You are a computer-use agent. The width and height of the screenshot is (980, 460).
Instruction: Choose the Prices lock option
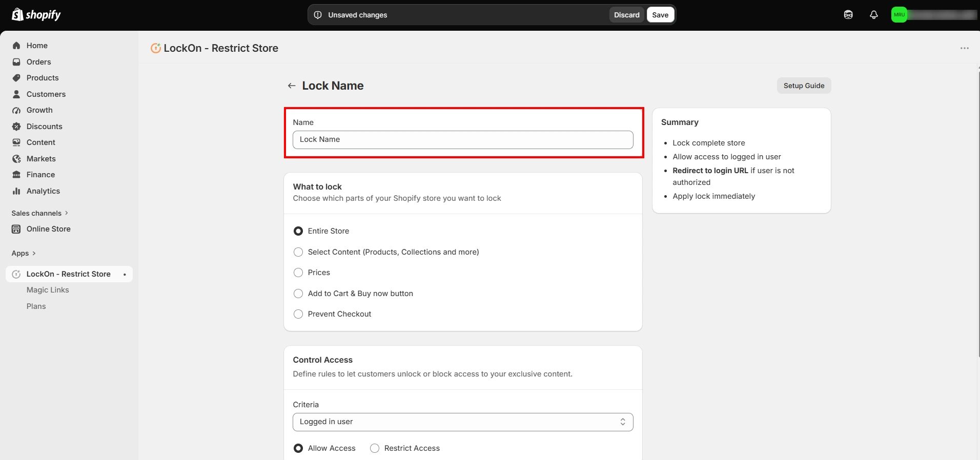pos(298,273)
